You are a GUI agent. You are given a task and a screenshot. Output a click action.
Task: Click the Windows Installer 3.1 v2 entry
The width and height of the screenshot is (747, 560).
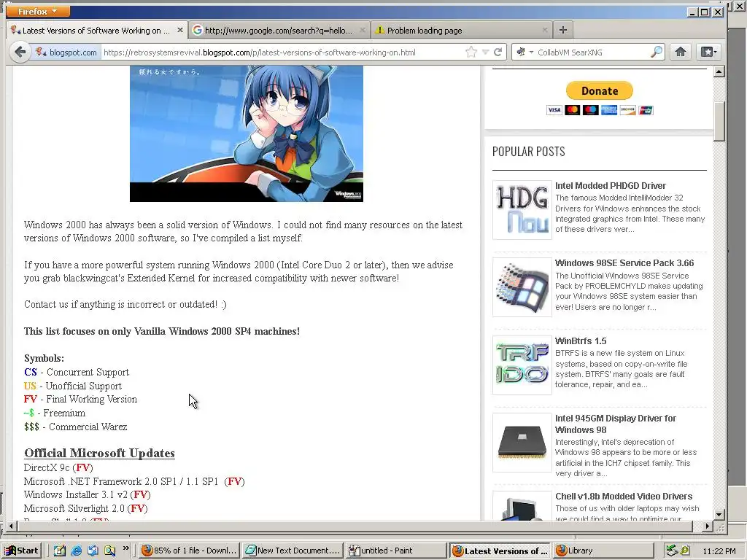pos(88,495)
